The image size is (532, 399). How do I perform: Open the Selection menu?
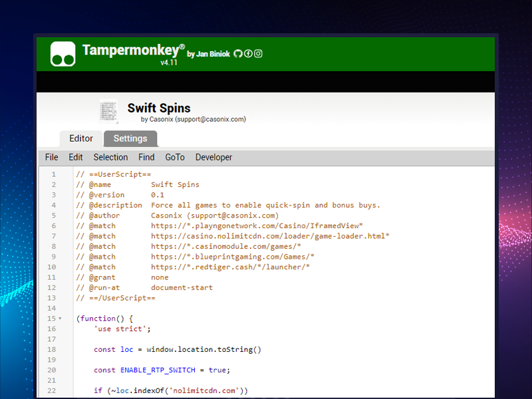click(110, 158)
